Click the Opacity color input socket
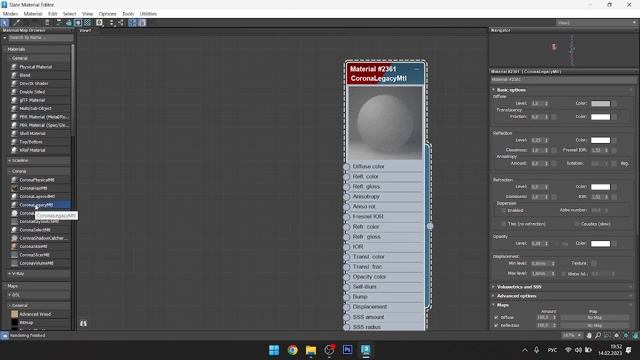 pyautogui.click(x=347, y=277)
